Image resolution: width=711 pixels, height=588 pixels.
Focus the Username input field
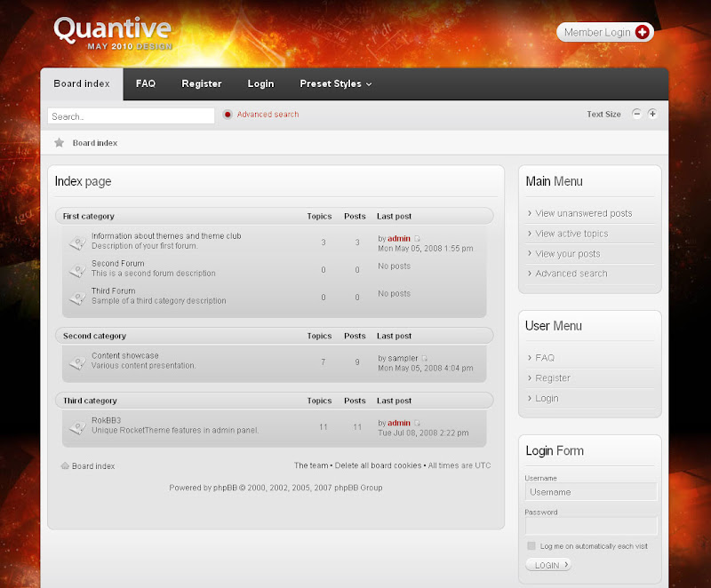click(591, 492)
